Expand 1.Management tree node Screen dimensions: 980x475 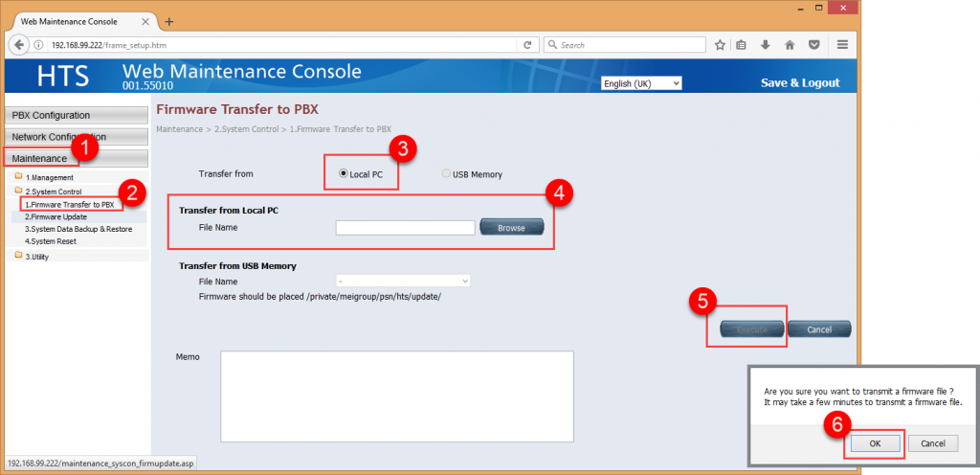click(50, 177)
